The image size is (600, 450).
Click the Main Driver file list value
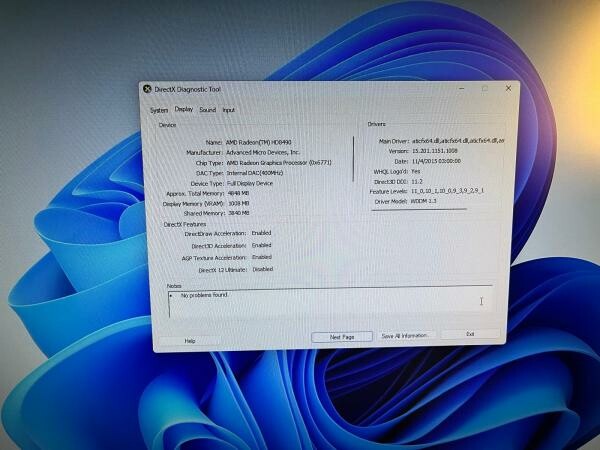coord(458,141)
